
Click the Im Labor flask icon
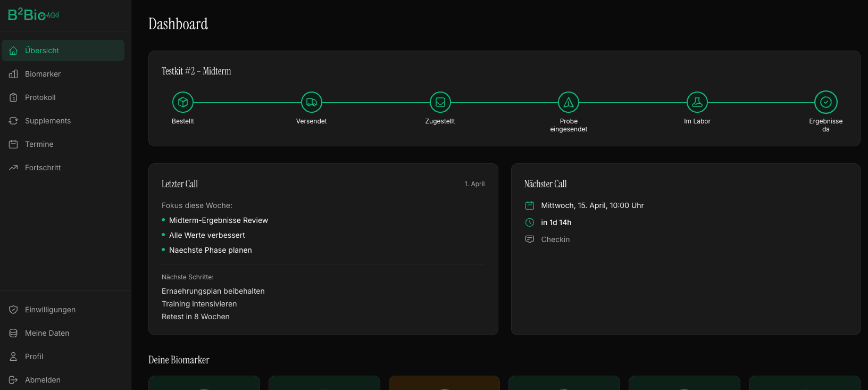pyautogui.click(x=697, y=102)
